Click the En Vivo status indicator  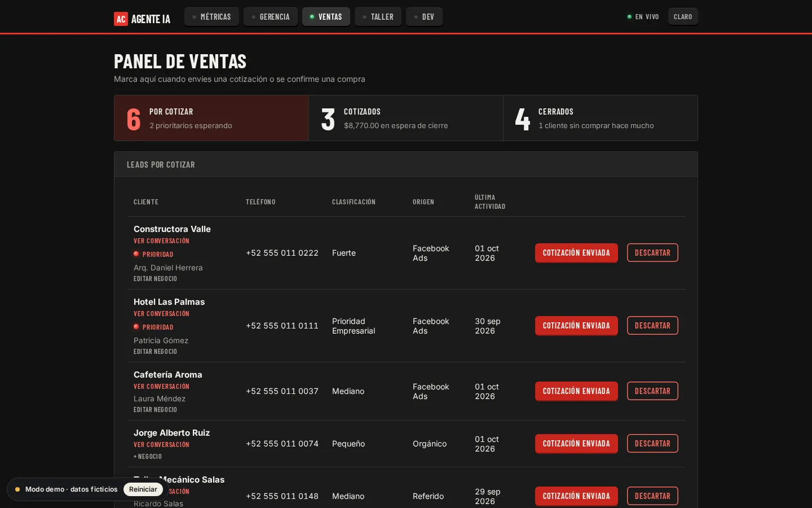pos(643,17)
